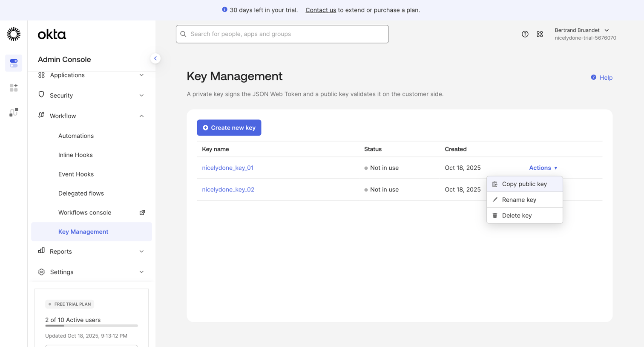Click the info icon in trial banner
Image resolution: width=644 pixels, height=347 pixels.
[x=224, y=9]
